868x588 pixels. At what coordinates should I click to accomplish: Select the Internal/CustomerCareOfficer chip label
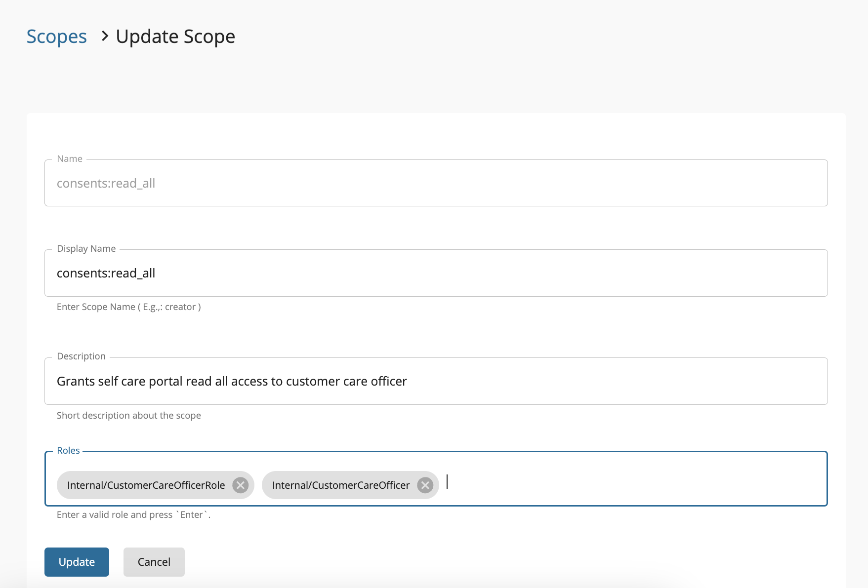tap(341, 485)
